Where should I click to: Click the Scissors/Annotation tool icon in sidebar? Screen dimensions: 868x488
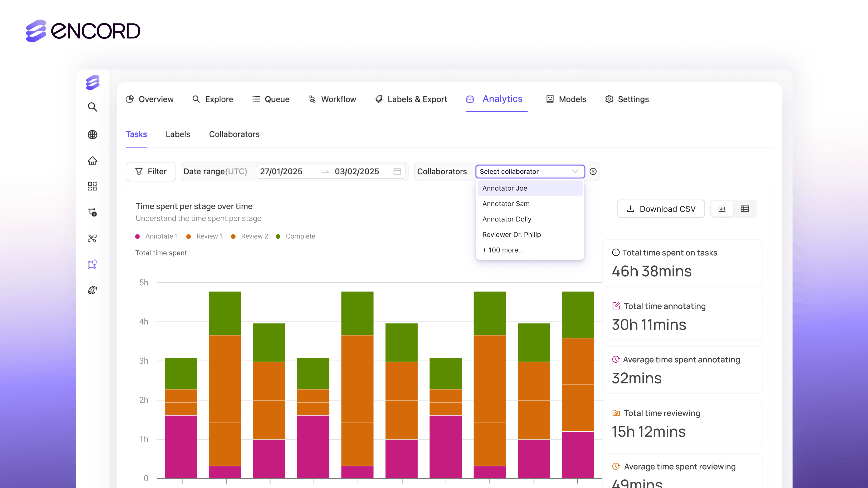[x=92, y=238]
